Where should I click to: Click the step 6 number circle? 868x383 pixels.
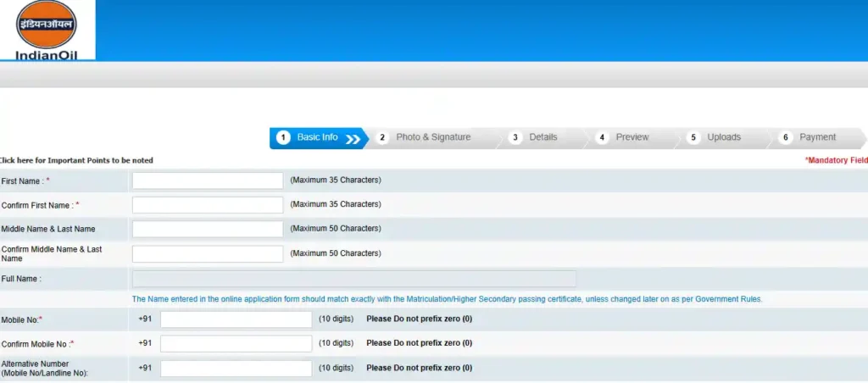(x=786, y=137)
